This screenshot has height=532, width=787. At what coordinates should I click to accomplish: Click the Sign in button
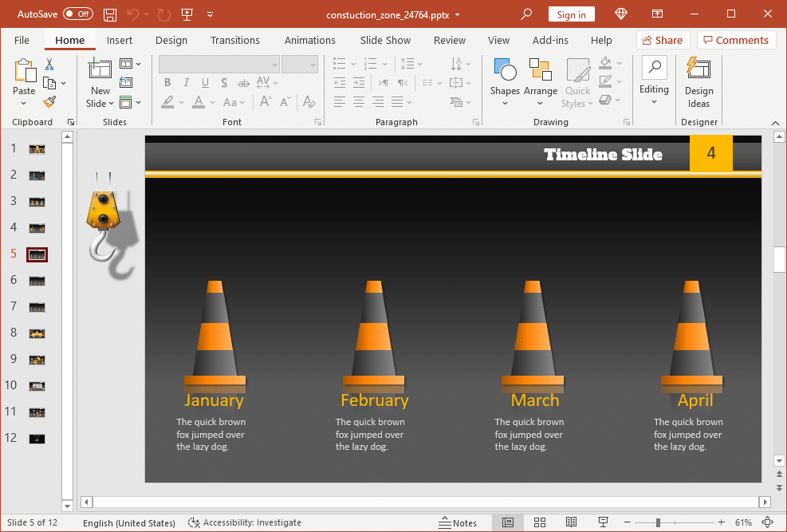[571, 14]
